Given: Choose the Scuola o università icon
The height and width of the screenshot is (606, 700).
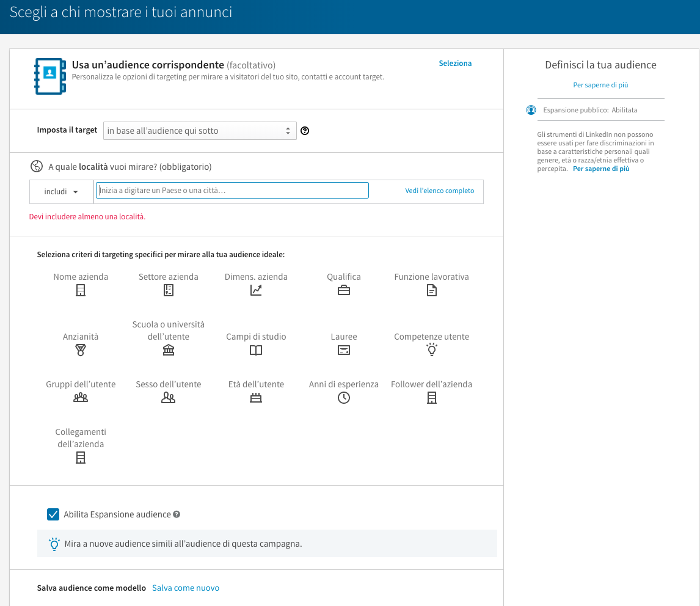Looking at the screenshot, I should coord(169,350).
